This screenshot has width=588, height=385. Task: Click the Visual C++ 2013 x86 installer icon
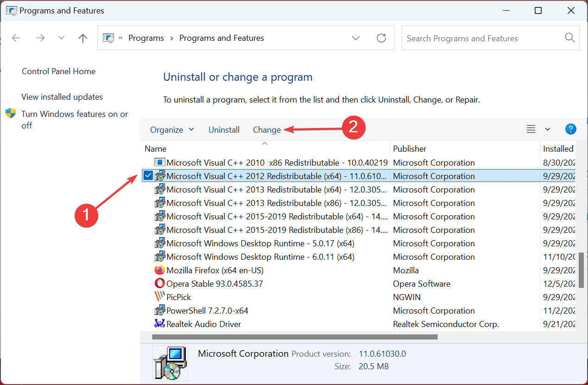(159, 203)
